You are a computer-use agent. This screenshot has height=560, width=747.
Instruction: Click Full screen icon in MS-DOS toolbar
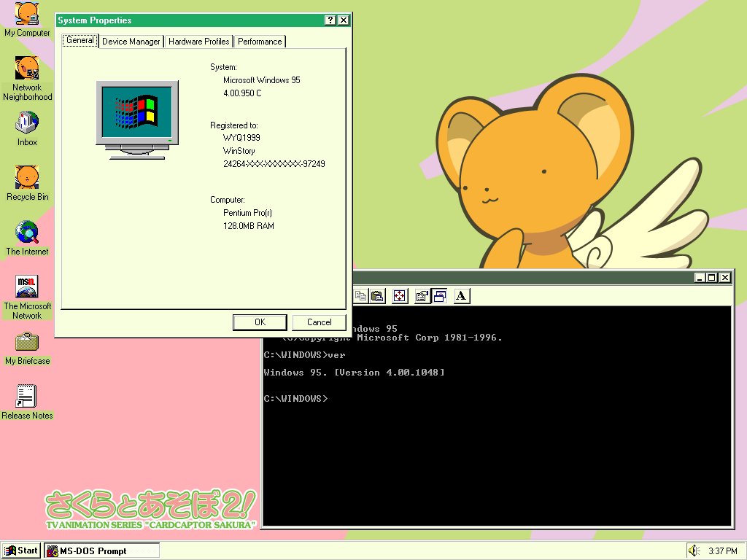pyautogui.click(x=400, y=296)
